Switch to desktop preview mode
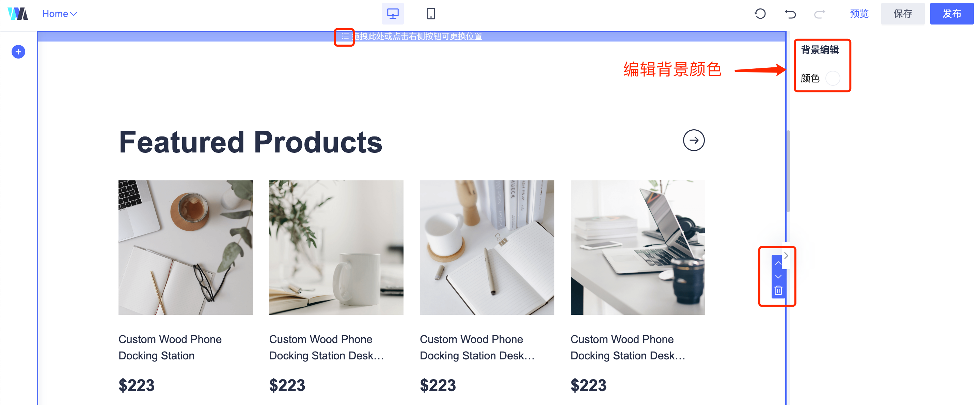980x405 pixels. 393,14
